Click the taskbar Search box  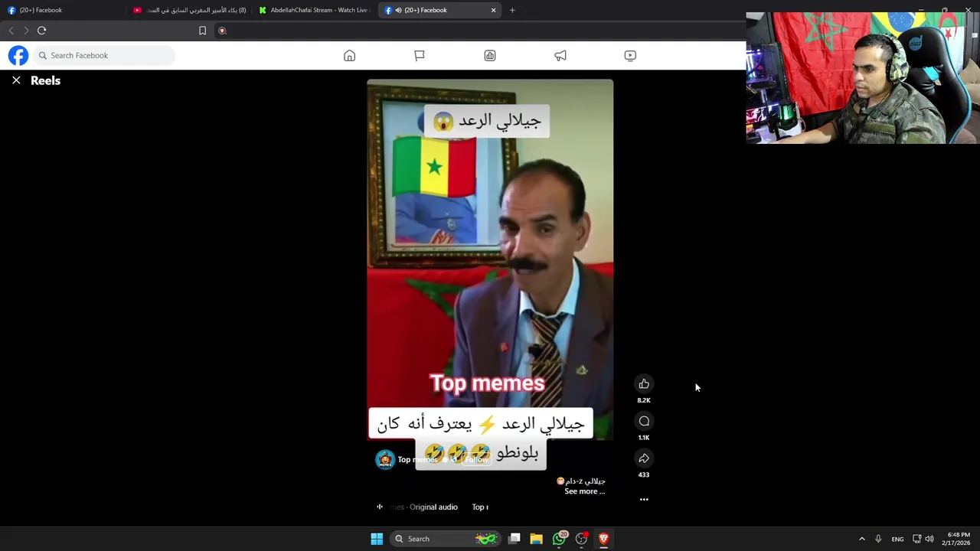pyautogui.click(x=444, y=539)
